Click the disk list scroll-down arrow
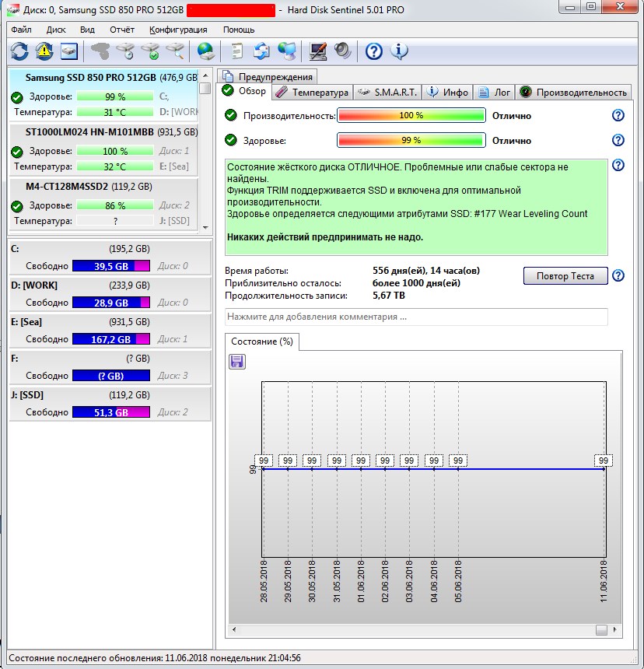Viewport: 644px width, 669px height. click(x=205, y=227)
